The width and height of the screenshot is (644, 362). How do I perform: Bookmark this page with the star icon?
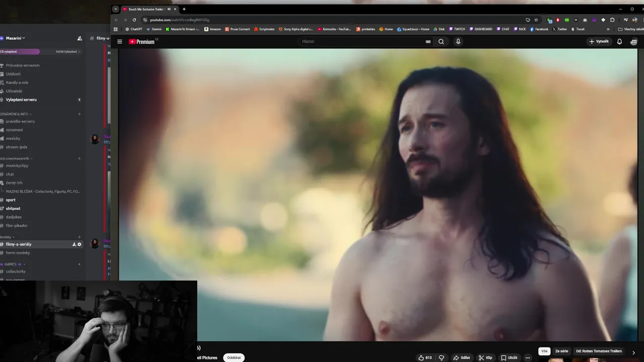click(x=536, y=20)
